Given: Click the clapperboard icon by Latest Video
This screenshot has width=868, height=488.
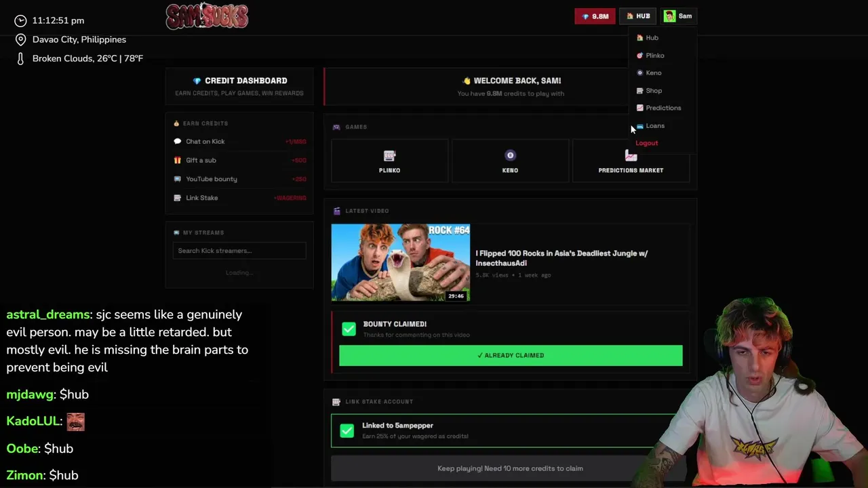Looking at the screenshot, I should [x=336, y=211].
